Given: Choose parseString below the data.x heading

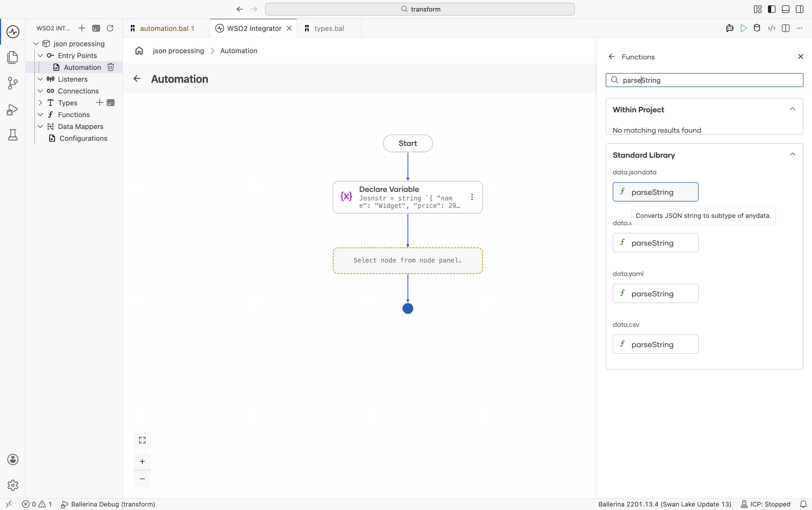Looking at the screenshot, I should 655,243.
